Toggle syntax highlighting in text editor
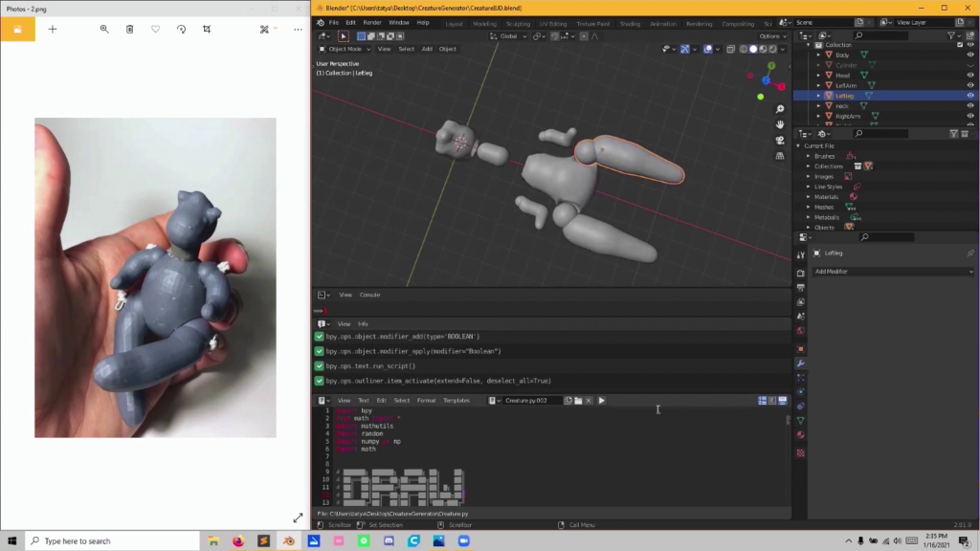 [x=783, y=401]
